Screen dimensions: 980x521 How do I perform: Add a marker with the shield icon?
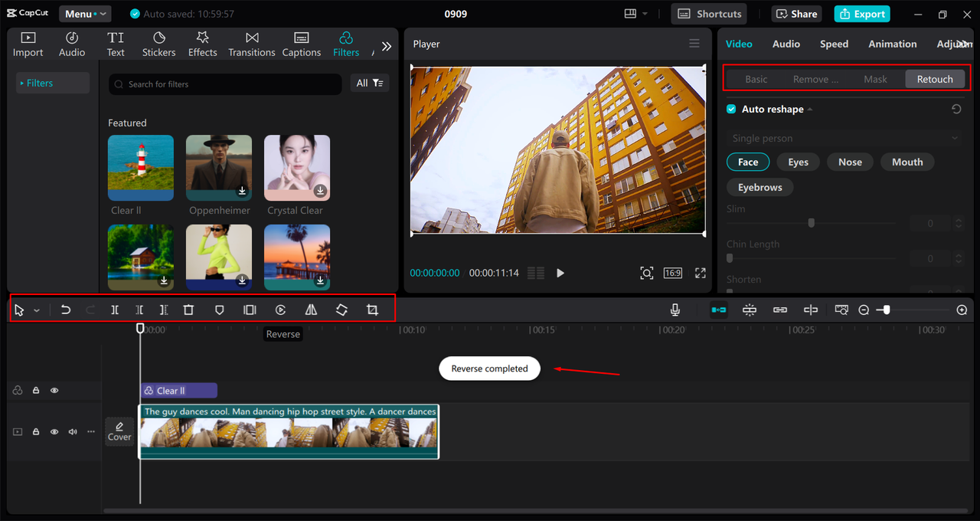pyautogui.click(x=219, y=310)
